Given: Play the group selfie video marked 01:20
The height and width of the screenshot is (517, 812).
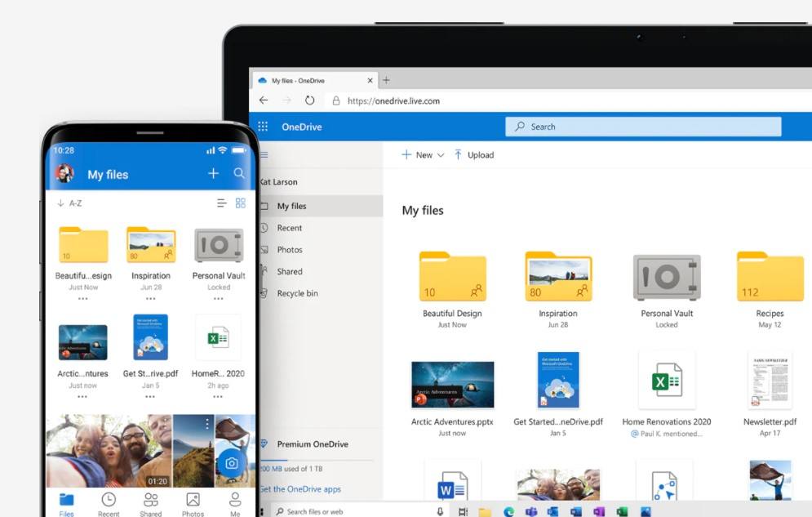Looking at the screenshot, I should [x=109, y=451].
